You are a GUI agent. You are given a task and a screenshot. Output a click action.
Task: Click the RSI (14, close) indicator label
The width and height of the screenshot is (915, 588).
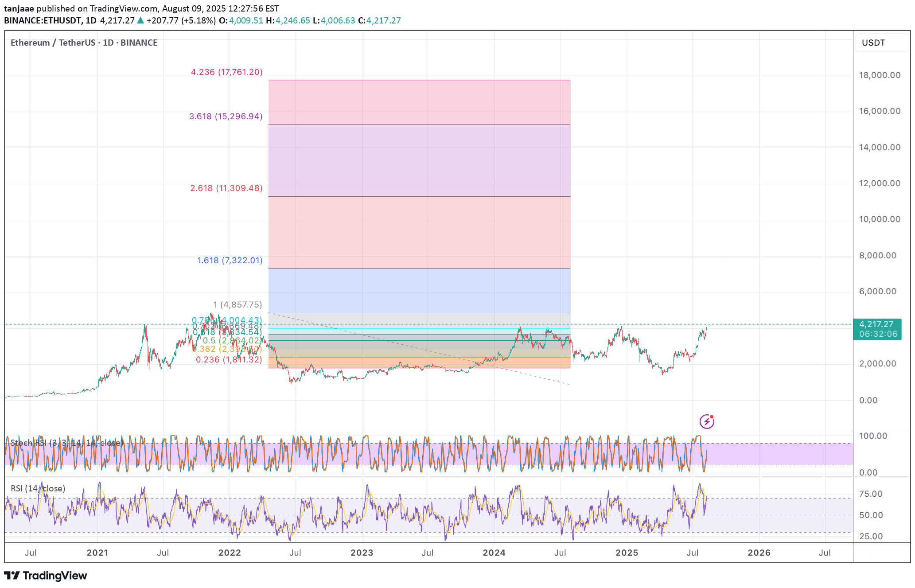pyautogui.click(x=38, y=488)
